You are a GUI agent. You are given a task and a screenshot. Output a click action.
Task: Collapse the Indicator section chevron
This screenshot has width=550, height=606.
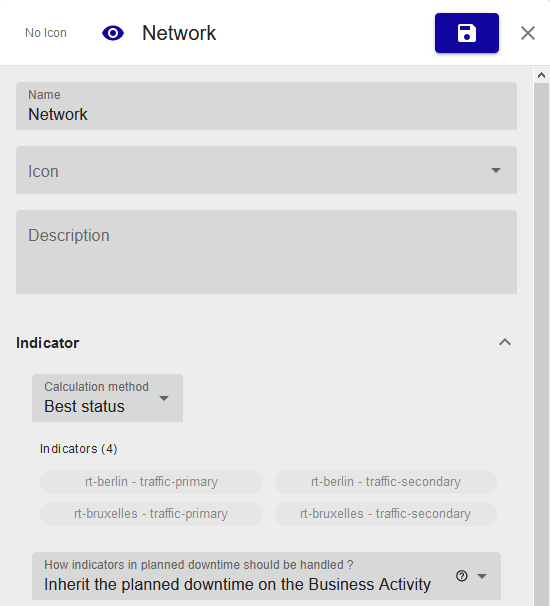point(505,342)
